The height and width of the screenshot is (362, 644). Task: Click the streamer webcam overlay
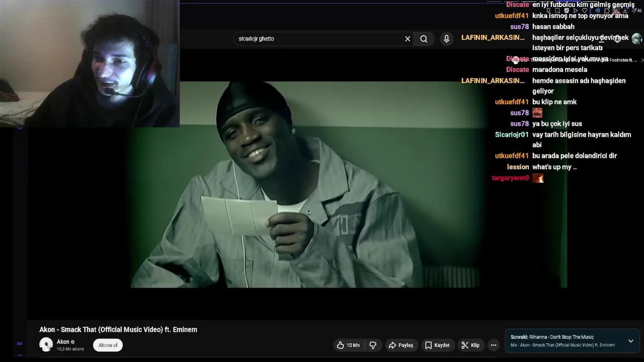click(90, 63)
